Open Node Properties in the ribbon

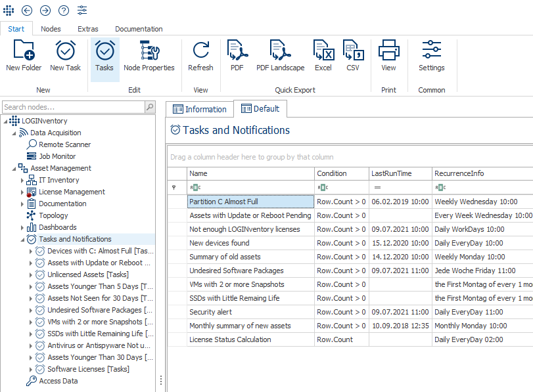[149, 56]
